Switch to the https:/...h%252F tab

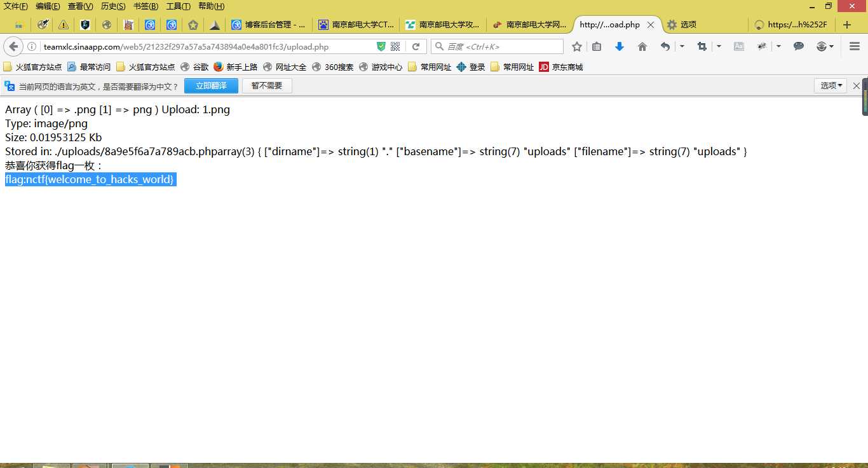tap(791, 25)
